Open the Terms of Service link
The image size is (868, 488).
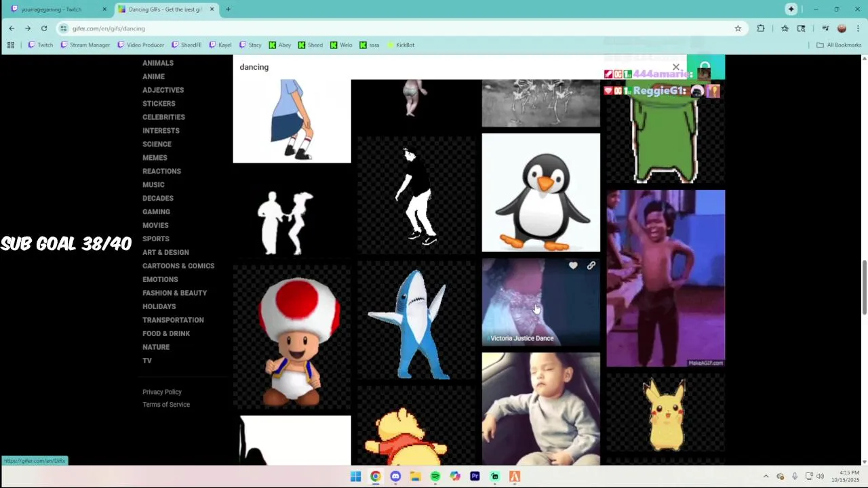point(166,405)
